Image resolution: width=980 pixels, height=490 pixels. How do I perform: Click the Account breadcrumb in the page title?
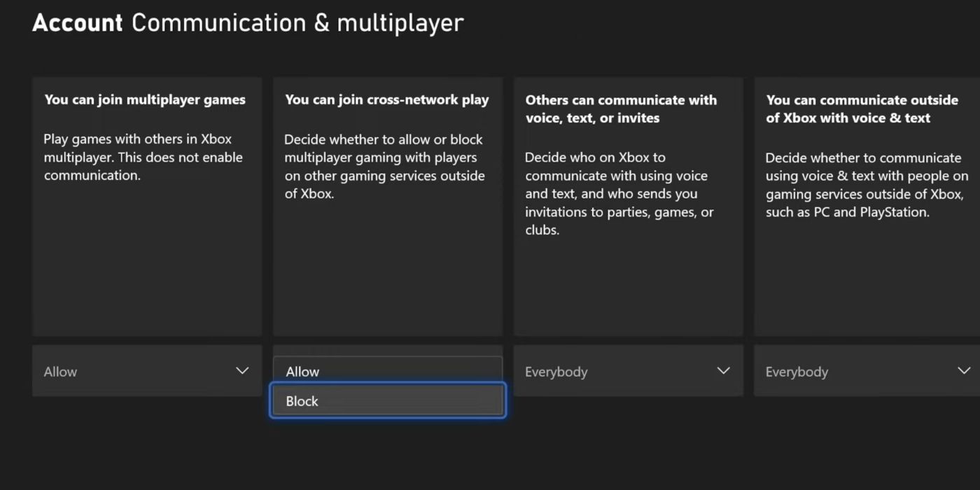tap(77, 22)
